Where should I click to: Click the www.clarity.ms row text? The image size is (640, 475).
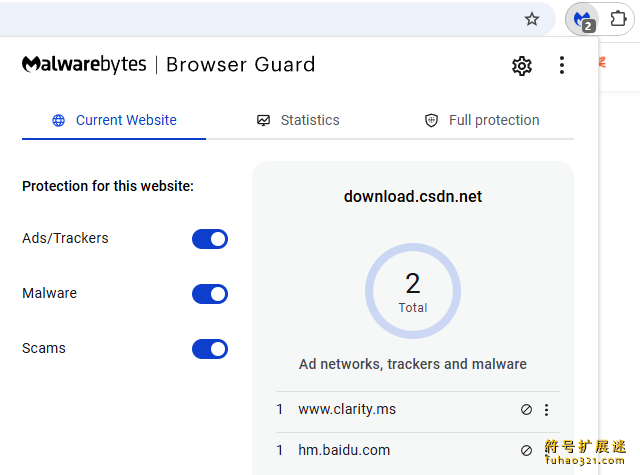coord(347,409)
